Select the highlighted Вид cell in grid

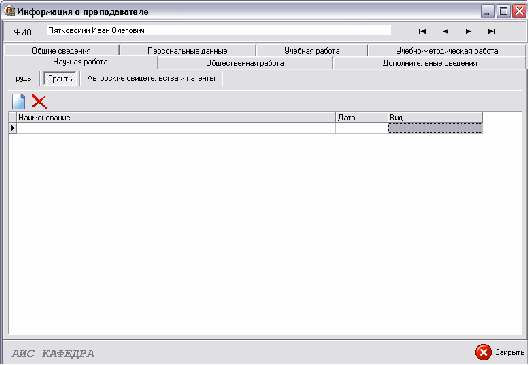pos(435,128)
